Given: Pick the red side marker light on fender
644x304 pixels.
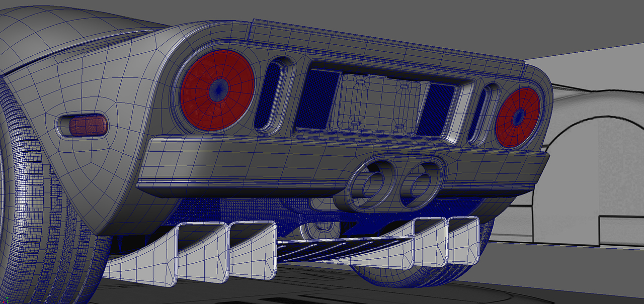Looking at the screenshot, I should pos(88,125).
